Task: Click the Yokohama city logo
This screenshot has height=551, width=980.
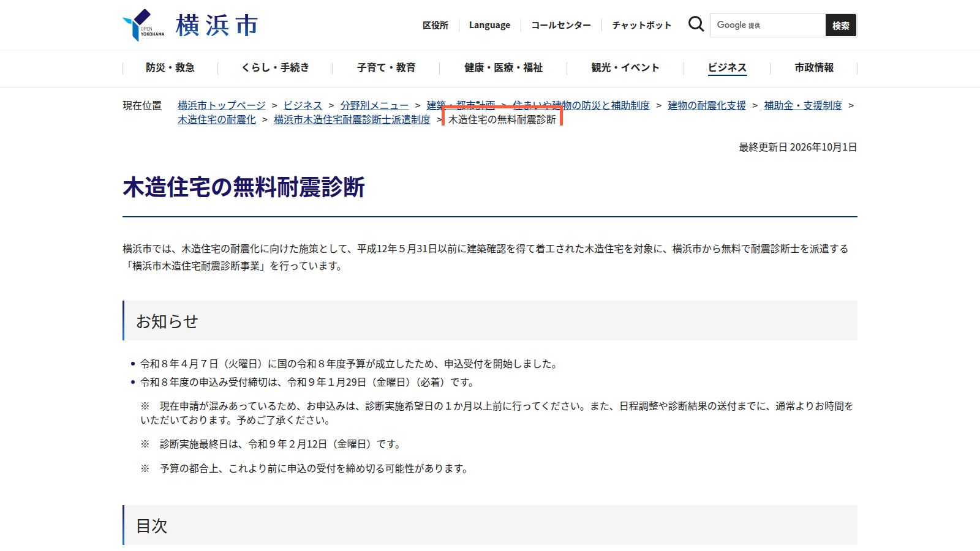Action: (x=190, y=25)
